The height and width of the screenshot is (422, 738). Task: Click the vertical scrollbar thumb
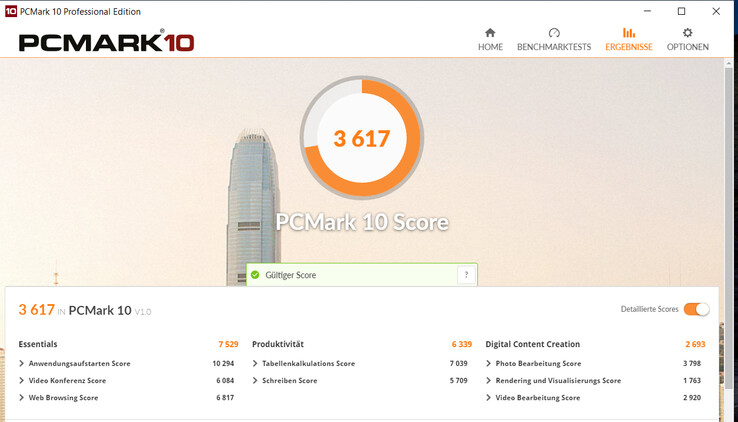[729, 226]
